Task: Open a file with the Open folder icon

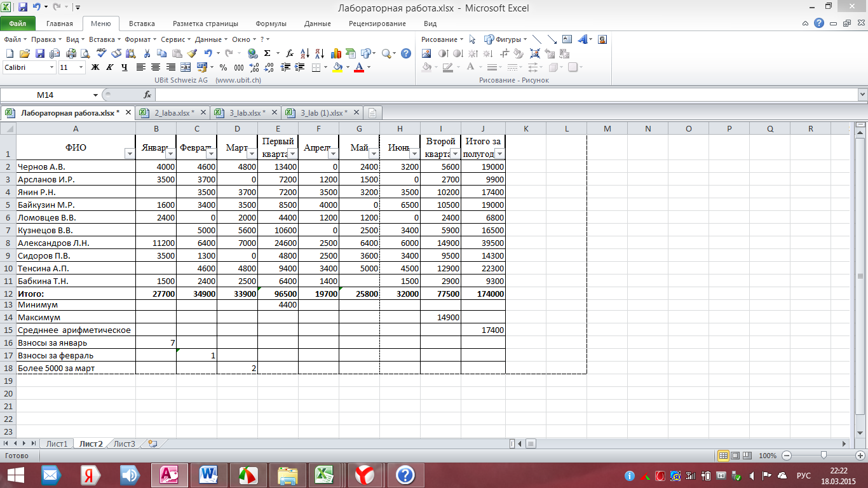Action: click(x=25, y=53)
